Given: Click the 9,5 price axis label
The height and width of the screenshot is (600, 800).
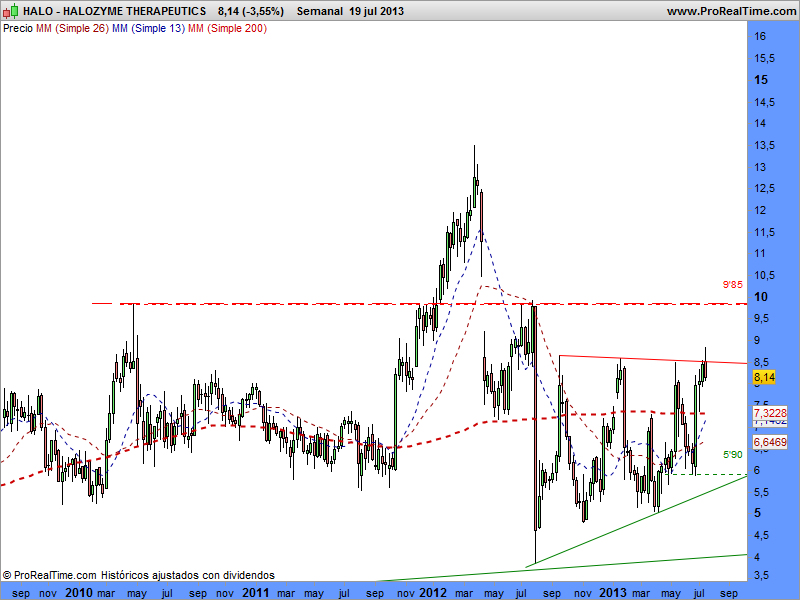Looking at the screenshot, I should coord(762,319).
